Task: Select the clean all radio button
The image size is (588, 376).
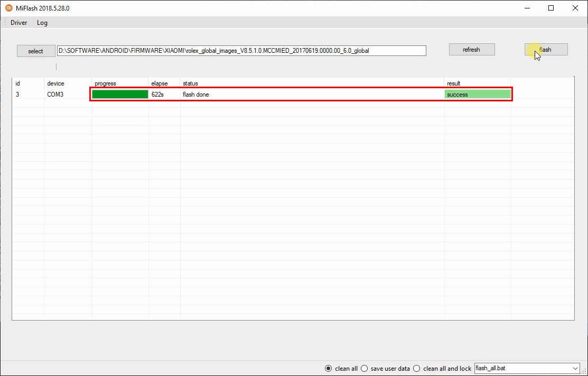Action: (329, 369)
